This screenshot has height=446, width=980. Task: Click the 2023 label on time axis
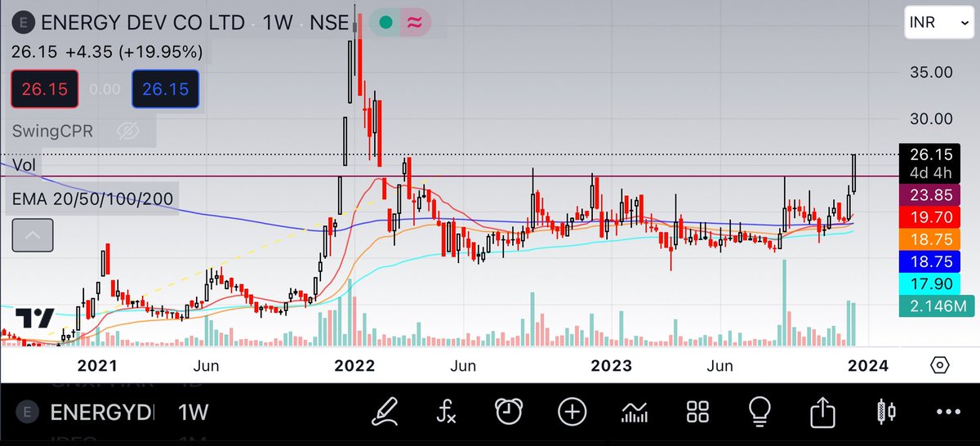pyautogui.click(x=612, y=366)
